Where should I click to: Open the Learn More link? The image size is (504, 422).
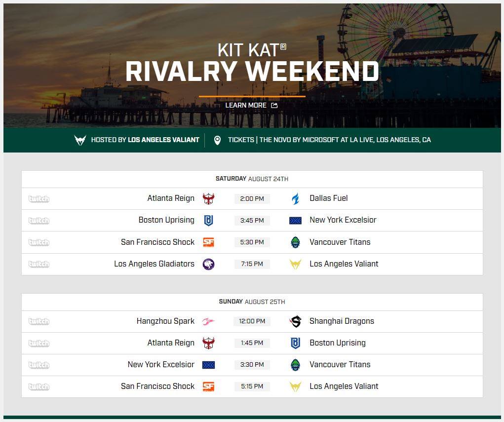pyautogui.click(x=246, y=106)
